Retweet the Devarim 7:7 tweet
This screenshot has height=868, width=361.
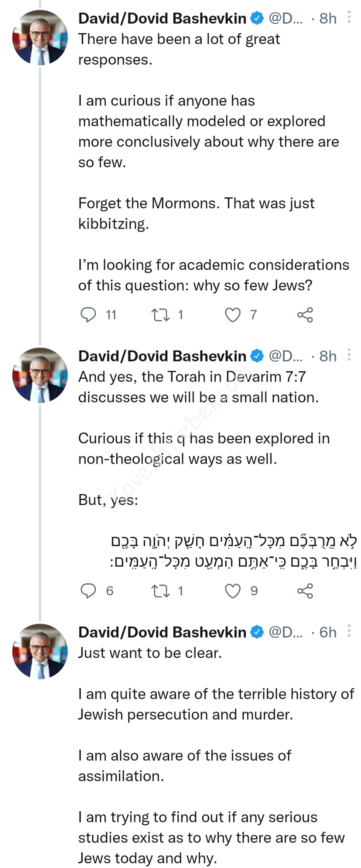[x=161, y=591]
